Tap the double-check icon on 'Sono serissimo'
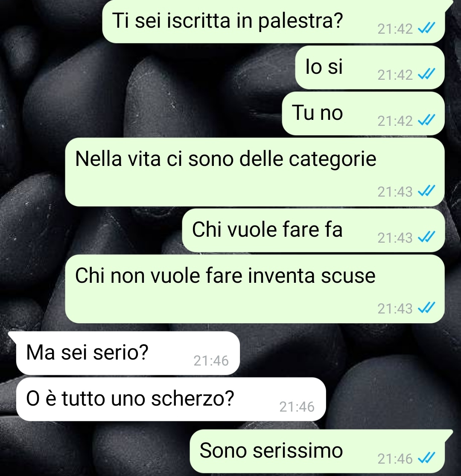This screenshot has width=461, height=476. coord(427,458)
